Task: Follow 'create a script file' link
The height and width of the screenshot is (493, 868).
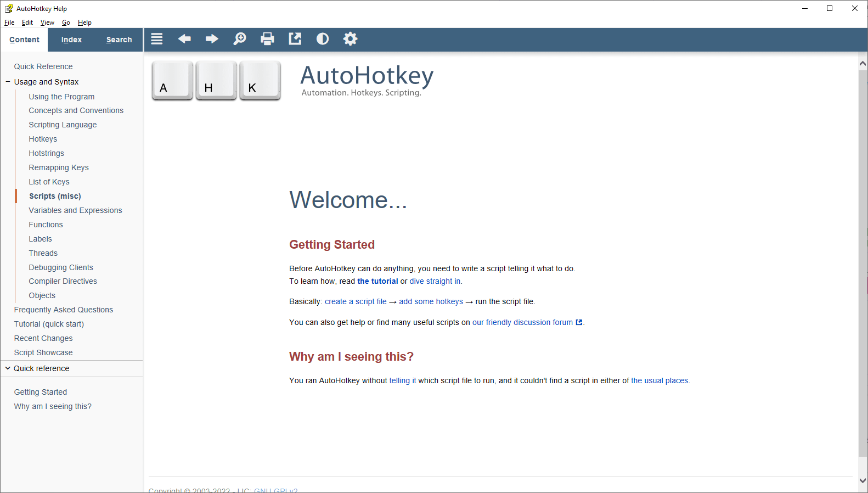Action: (356, 301)
